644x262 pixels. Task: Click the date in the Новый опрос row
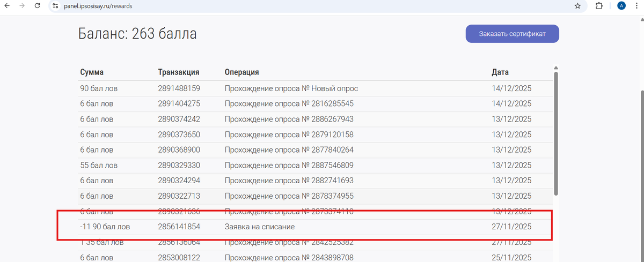click(511, 88)
